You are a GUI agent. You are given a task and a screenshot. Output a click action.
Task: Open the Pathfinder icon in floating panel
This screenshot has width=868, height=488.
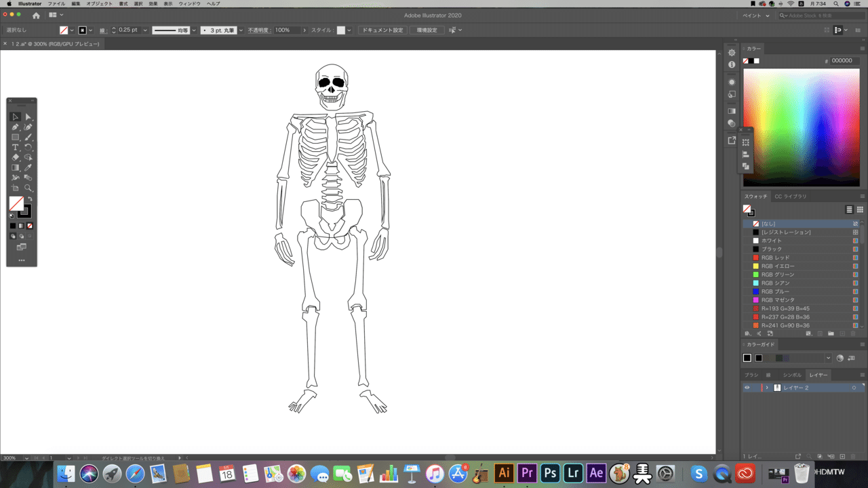(746, 166)
